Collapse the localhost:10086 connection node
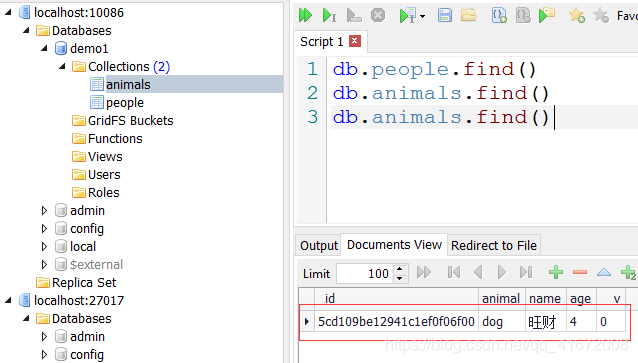 point(8,12)
